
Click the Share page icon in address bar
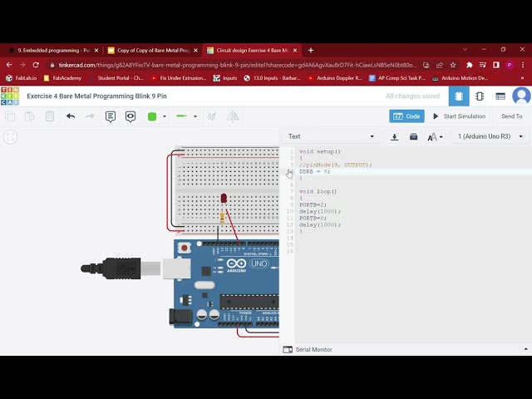coord(440,65)
